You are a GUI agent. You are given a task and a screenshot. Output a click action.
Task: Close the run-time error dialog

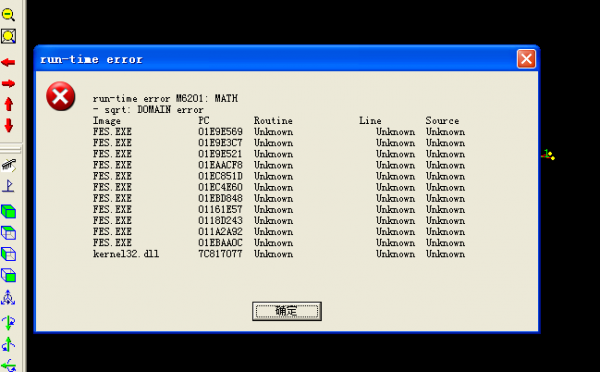pyautogui.click(x=526, y=59)
